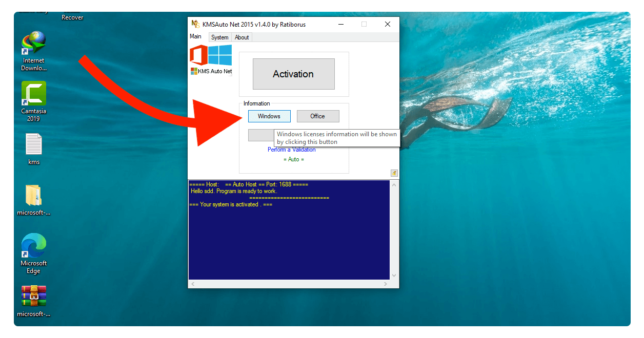Click the Recover desktop icon label
The width and height of the screenshot is (644, 338).
point(72,17)
